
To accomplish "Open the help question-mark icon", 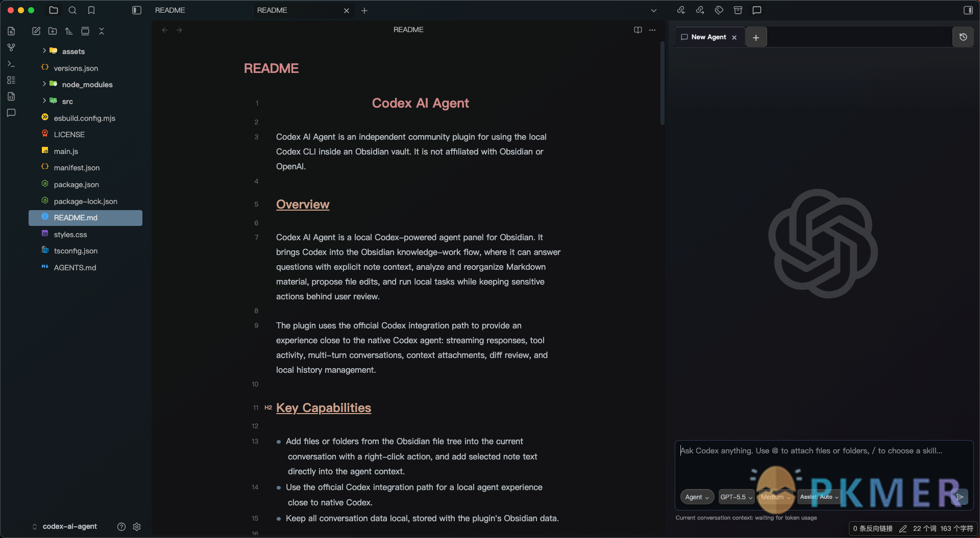I will [121, 527].
